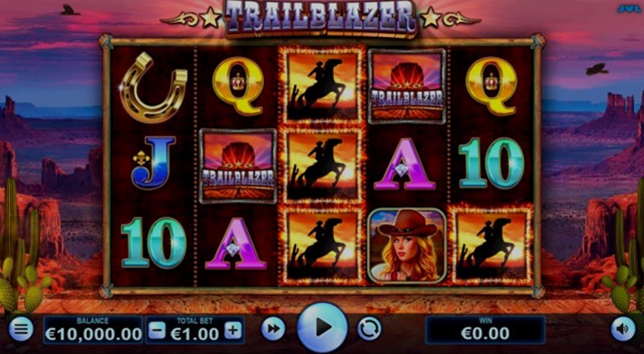
Task: Click the Trailblazer scatter on reel two
Action: 238,166
